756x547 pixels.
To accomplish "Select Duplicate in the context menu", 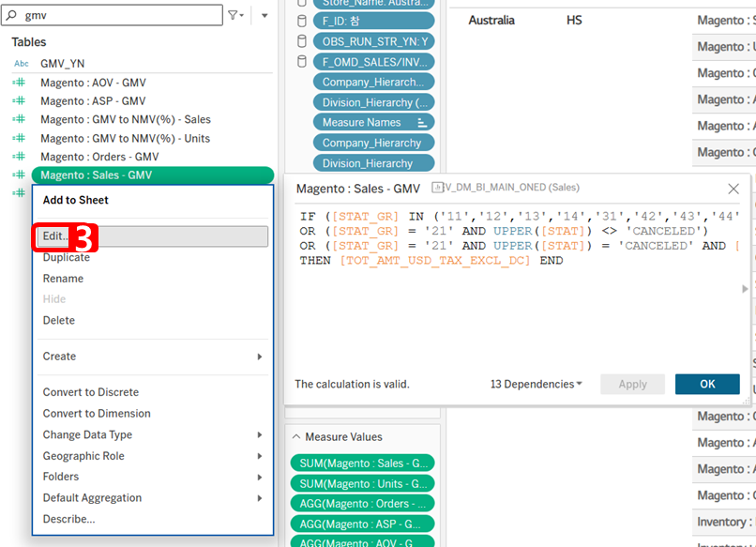I will tap(66, 257).
